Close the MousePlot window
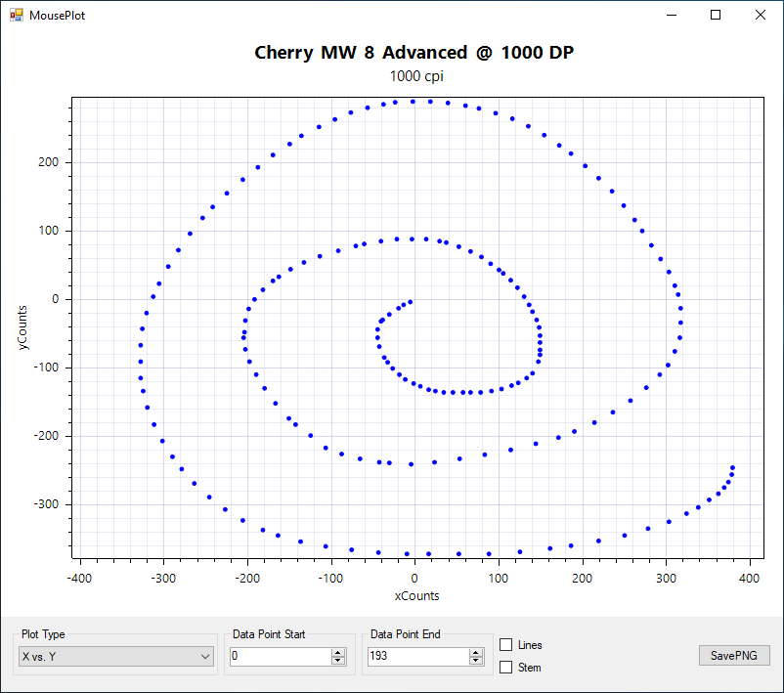Viewport: 784px width, 693px height. [x=760, y=15]
